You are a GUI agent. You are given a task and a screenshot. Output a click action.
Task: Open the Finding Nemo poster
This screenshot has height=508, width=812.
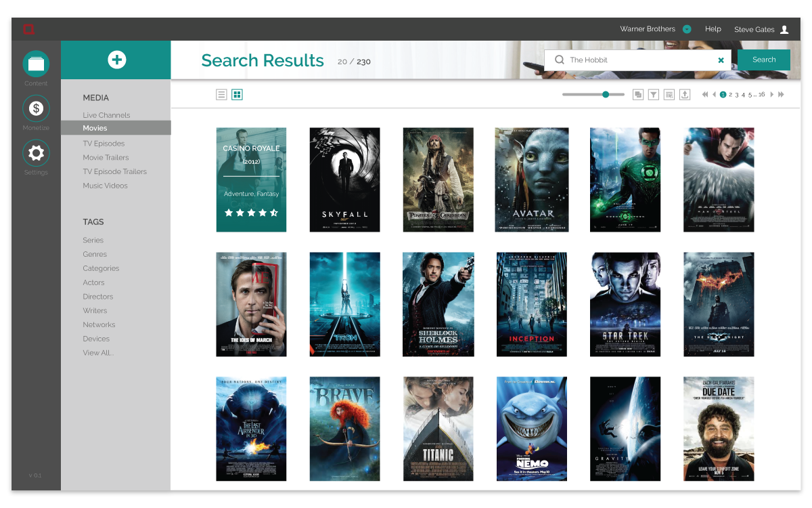coord(532,429)
